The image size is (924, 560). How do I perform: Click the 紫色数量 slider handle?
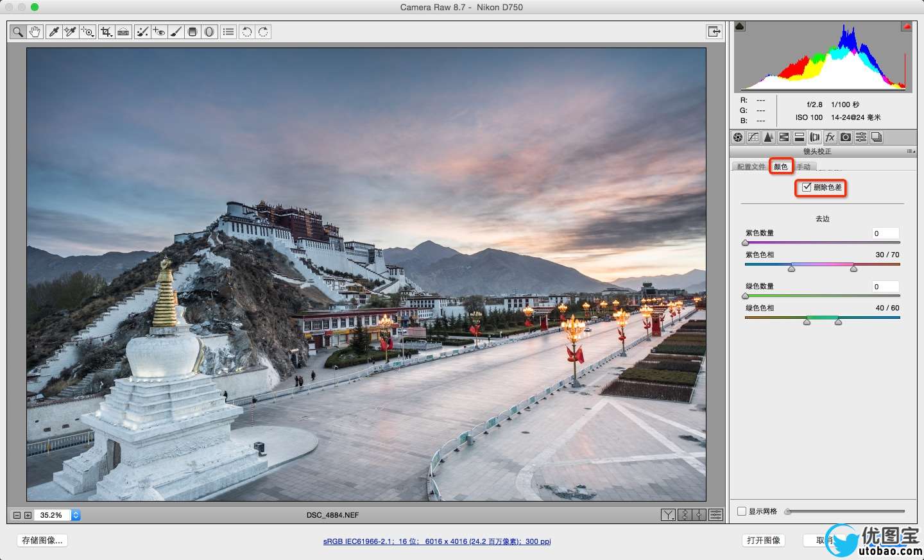(745, 243)
